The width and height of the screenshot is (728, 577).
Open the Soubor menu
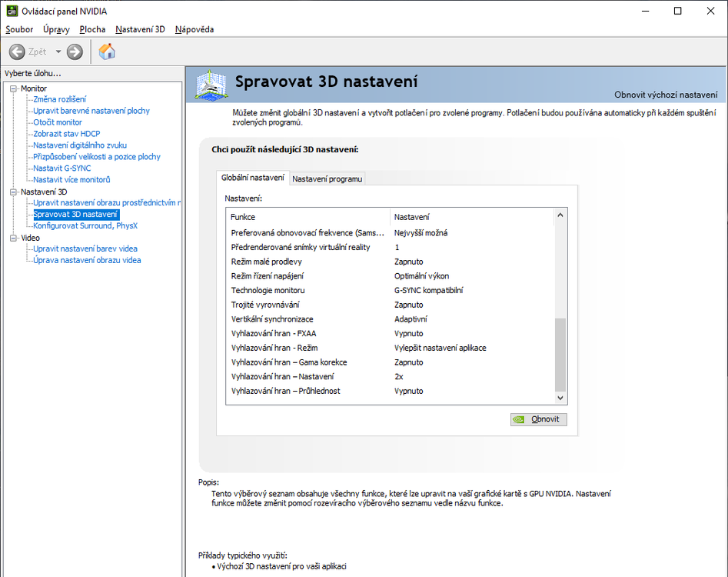pos(19,29)
